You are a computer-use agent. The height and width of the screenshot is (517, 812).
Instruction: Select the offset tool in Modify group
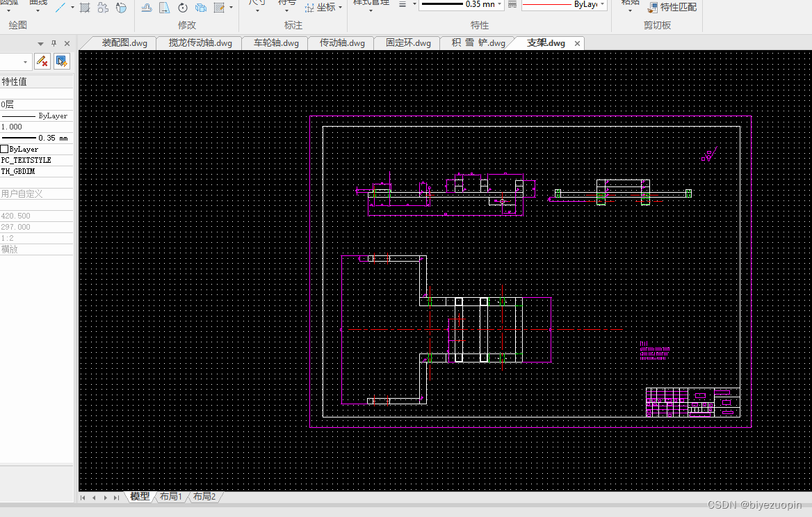(x=147, y=7)
